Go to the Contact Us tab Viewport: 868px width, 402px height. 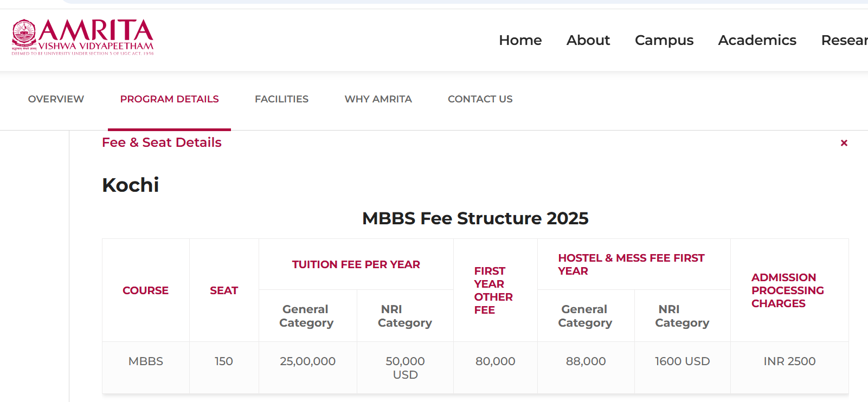(480, 99)
